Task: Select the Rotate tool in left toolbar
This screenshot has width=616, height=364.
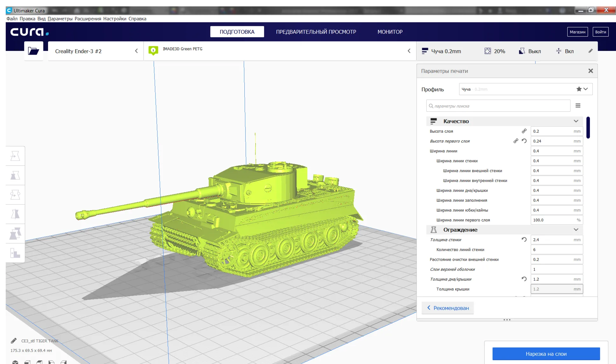Action: (x=15, y=195)
